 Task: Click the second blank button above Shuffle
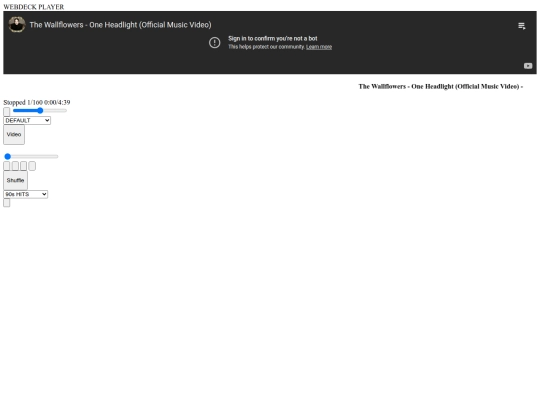(15, 166)
